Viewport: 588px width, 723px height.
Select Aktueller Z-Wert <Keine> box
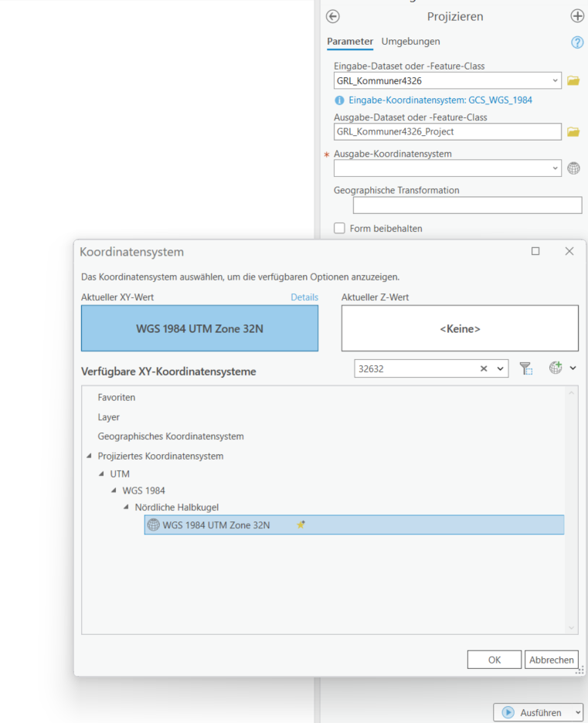coord(460,328)
